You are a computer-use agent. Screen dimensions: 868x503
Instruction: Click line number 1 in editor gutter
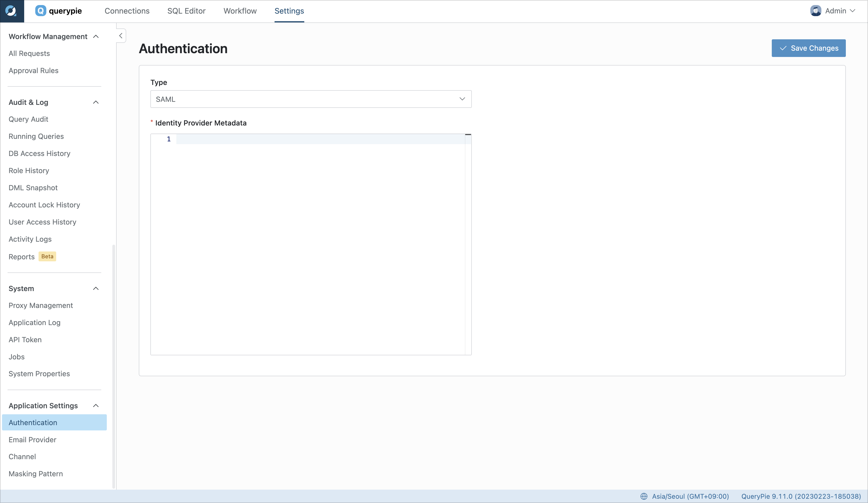tap(169, 139)
